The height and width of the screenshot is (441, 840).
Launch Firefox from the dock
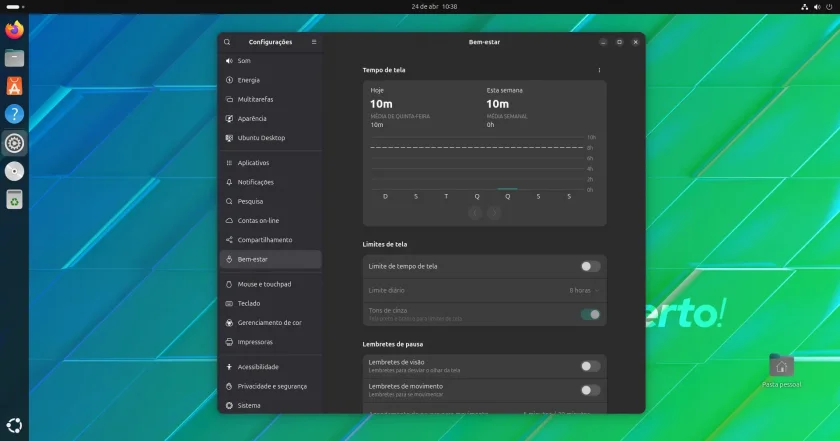point(14,29)
